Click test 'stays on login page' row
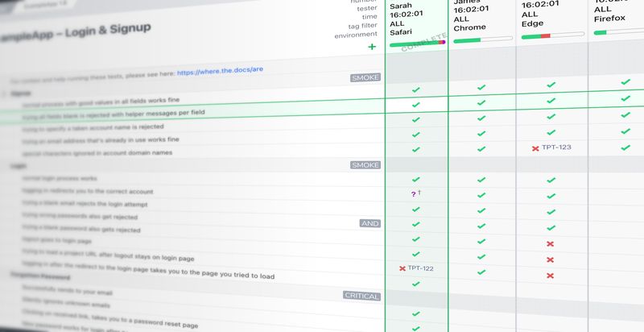 tap(108, 255)
